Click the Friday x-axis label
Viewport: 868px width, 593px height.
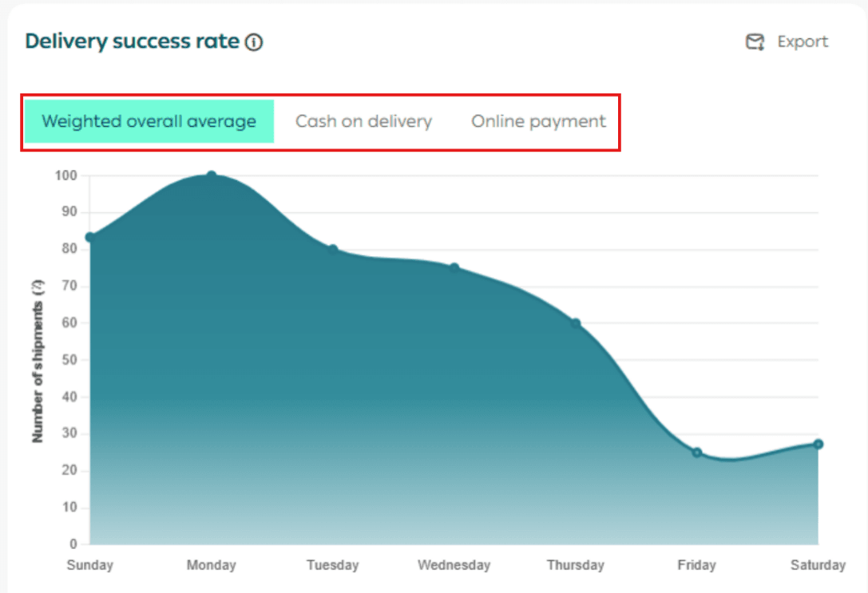click(697, 565)
